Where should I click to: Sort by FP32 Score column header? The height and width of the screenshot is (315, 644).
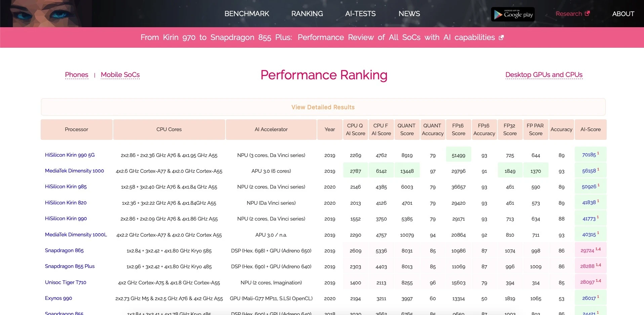[x=510, y=129]
